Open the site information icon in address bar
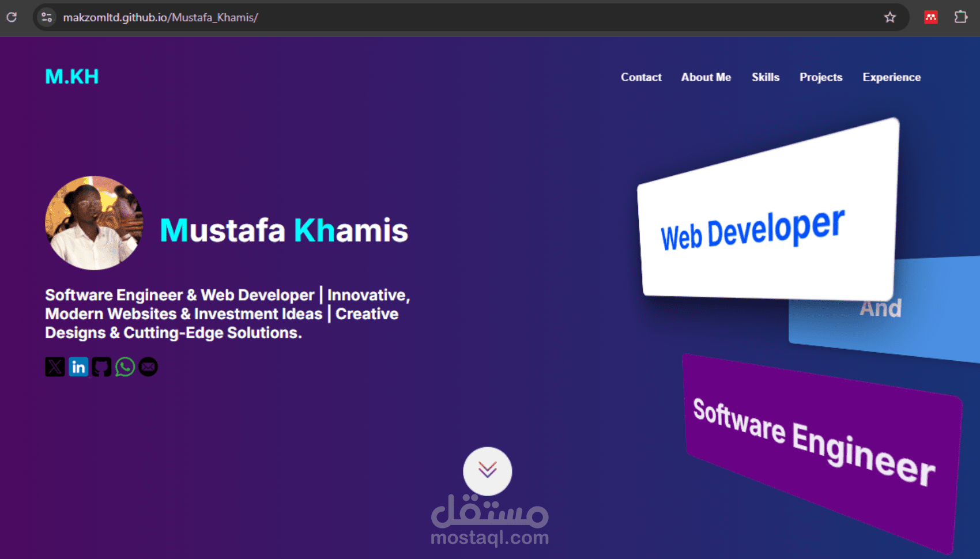980x559 pixels. pyautogui.click(x=46, y=17)
